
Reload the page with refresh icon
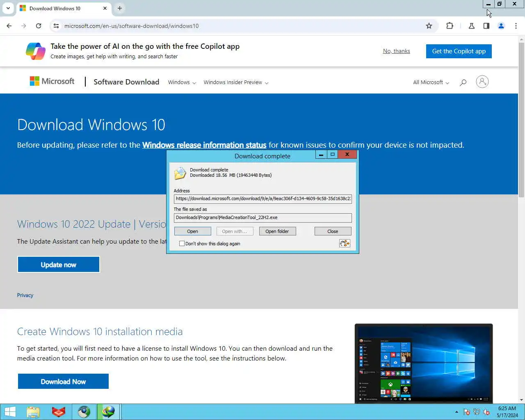click(x=39, y=26)
